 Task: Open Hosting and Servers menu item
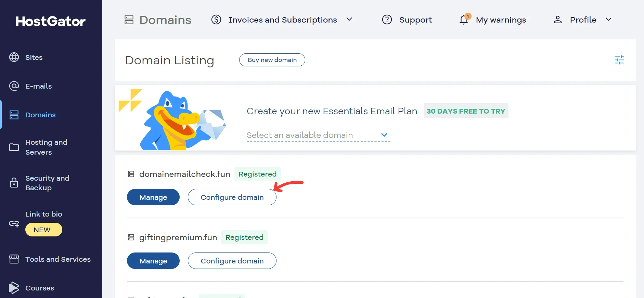pyautogui.click(x=46, y=147)
